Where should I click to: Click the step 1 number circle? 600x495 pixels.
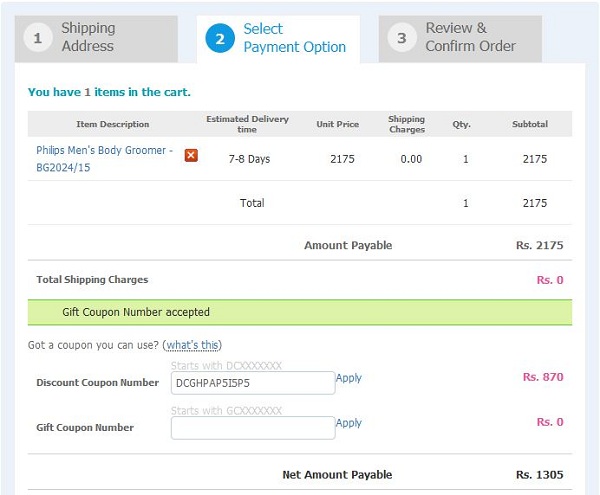(38, 37)
